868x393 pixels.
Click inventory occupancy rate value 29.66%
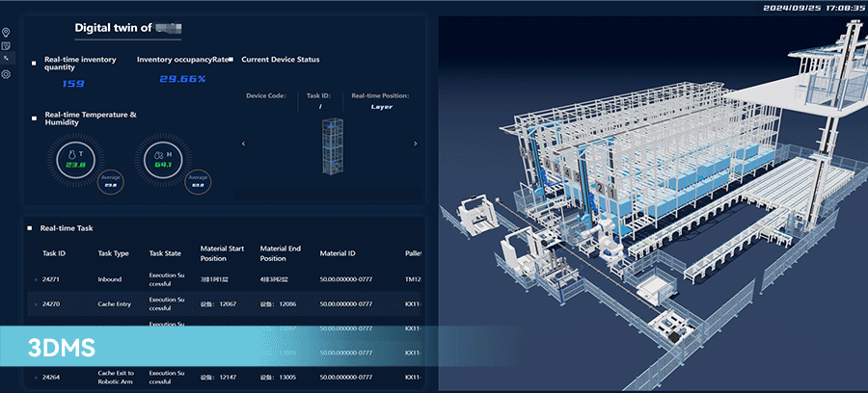(182, 79)
